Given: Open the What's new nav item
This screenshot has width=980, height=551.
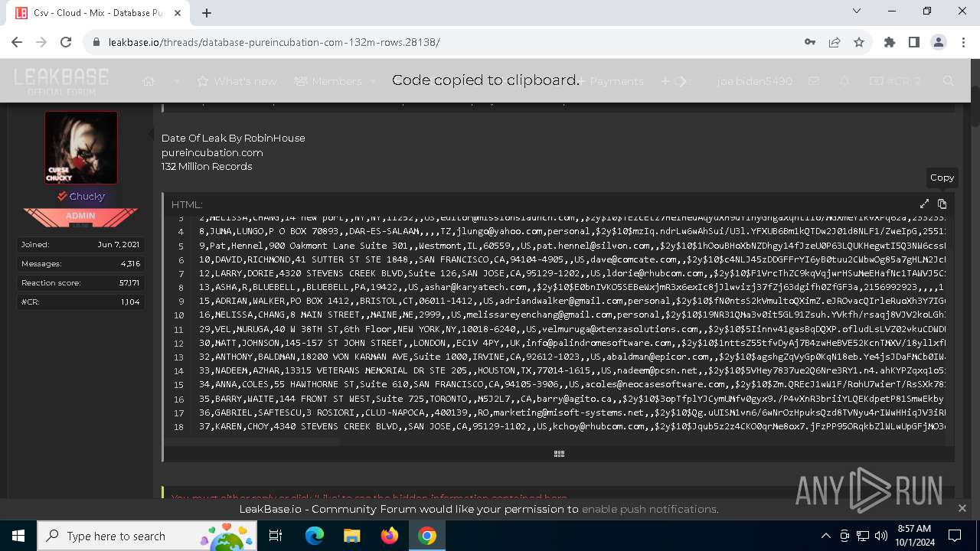Looking at the screenshot, I should tap(237, 81).
